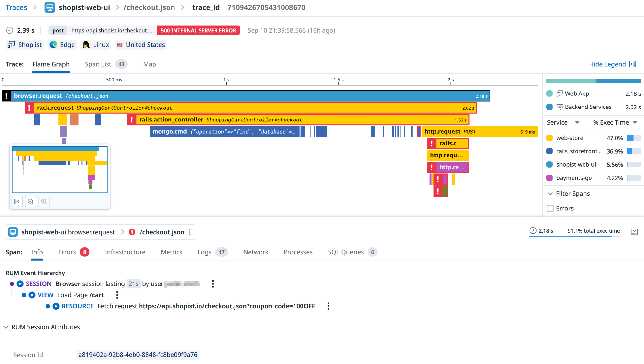Click the Web App legend icon
This screenshot has width=644, height=364.
click(x=559, y=94)
